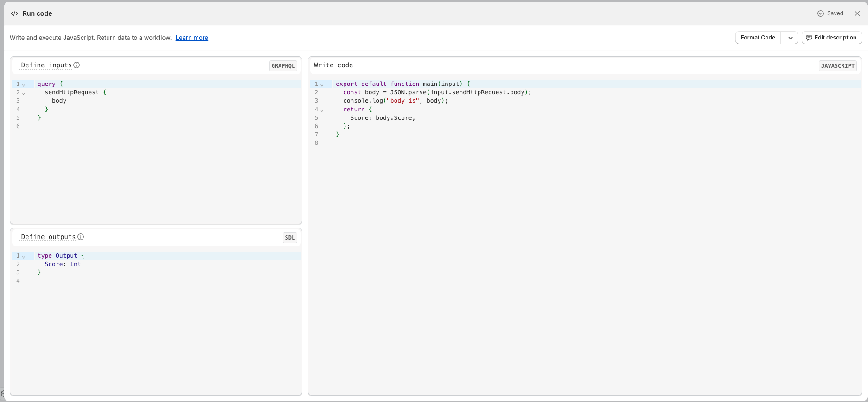Click the 'Define outputs' heading

[48, 237]
